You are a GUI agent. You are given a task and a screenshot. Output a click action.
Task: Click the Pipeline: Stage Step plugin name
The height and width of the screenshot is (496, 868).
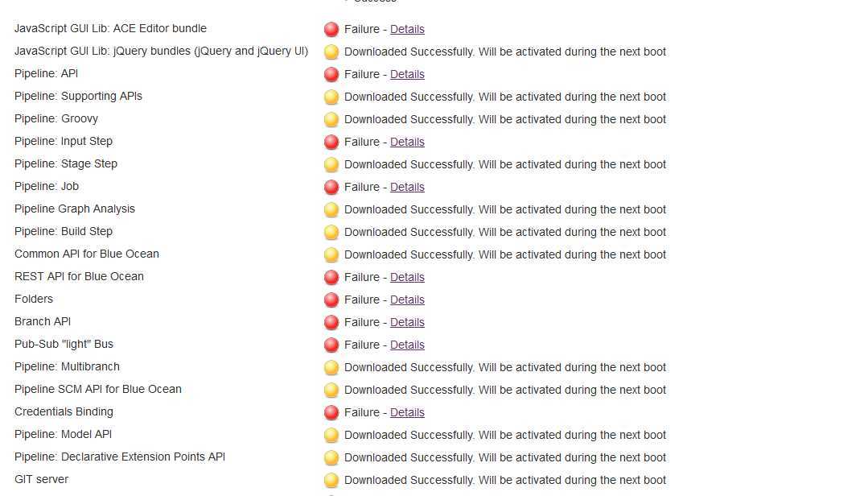pos(66,163)
